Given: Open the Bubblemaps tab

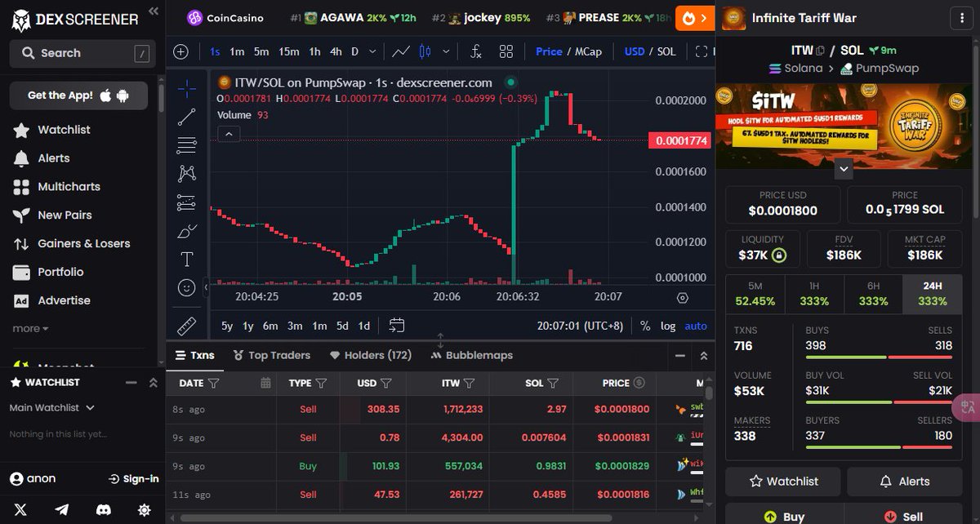Looking at the screenshot, I should point(472,355).
